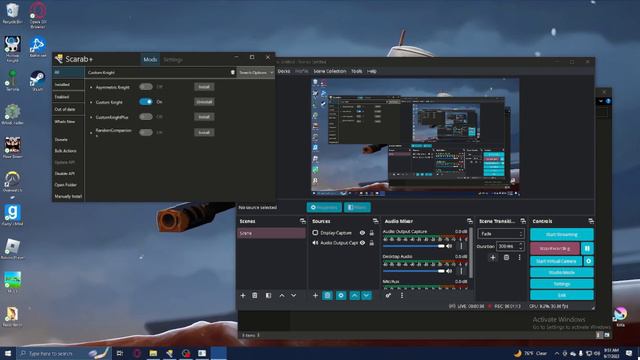Open Search Options dropdown in Scarab

tap(256, 72)
